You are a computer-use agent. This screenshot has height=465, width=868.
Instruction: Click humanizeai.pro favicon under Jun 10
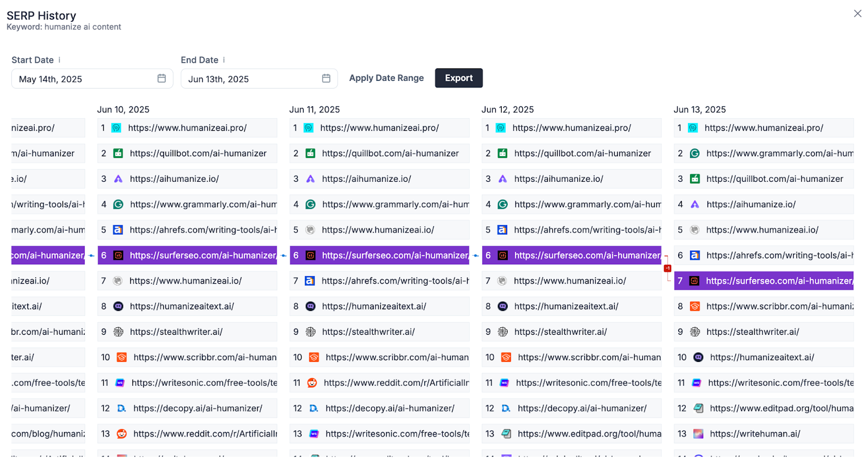pyautogui.click(x=116, y=128)
